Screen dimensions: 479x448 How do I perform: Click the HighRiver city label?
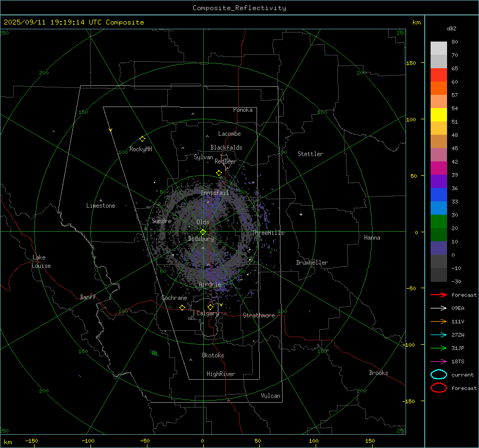[x=221, y=374]
